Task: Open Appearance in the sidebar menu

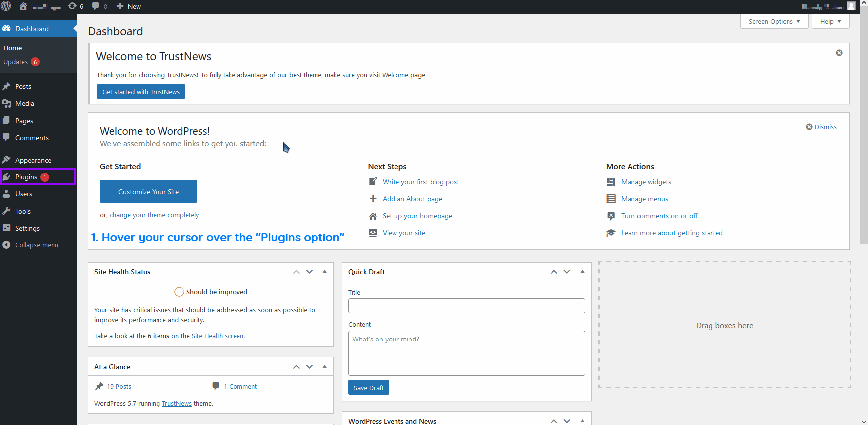Action: click(x=33, y=160)
